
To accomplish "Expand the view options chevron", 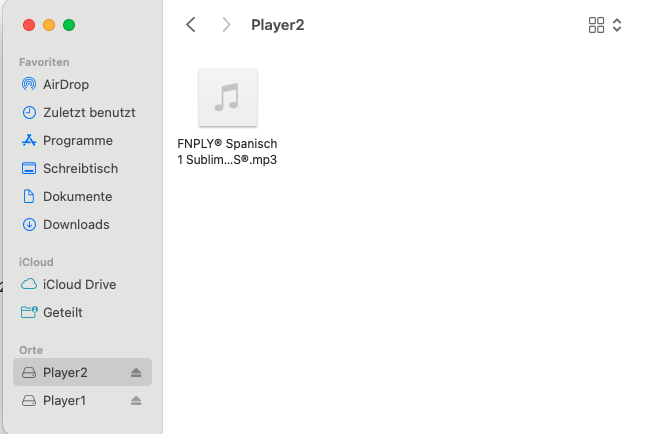I will point(617,25).
